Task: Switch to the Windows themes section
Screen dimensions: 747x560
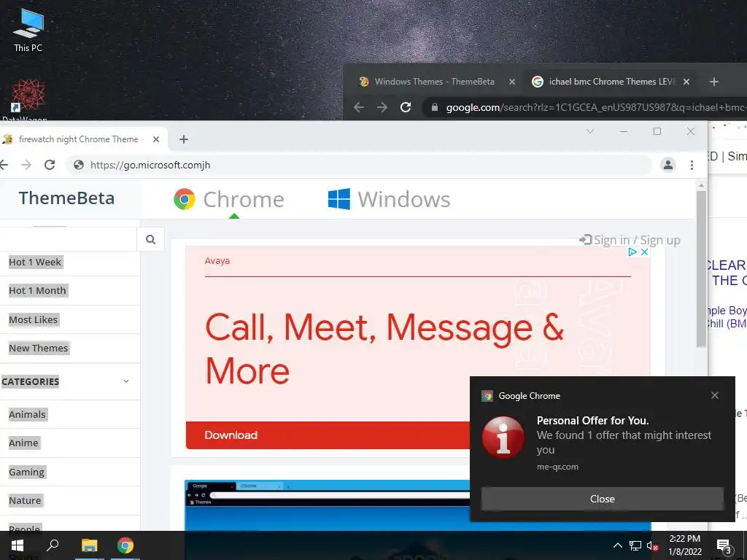Action: (390, 199)
